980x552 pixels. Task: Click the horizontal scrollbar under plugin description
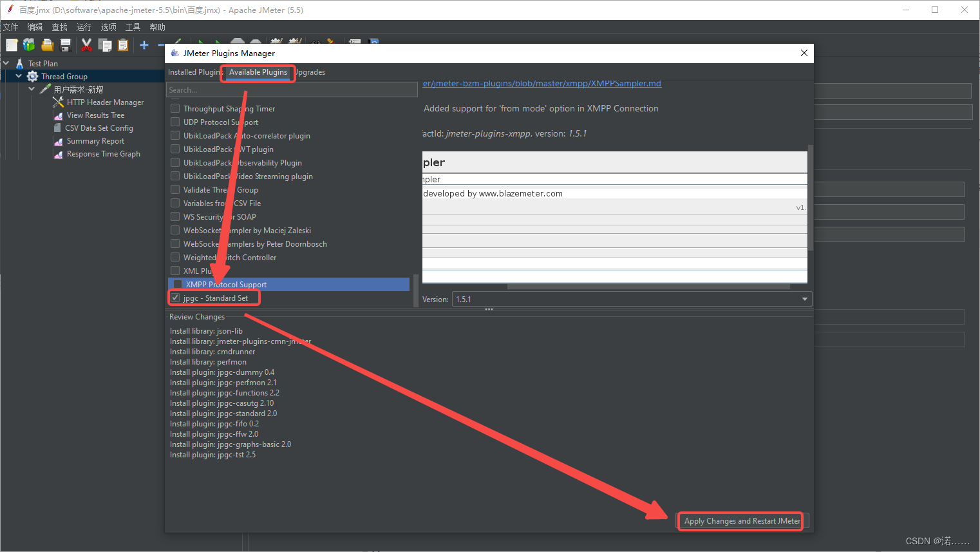[x=648, y=287]
